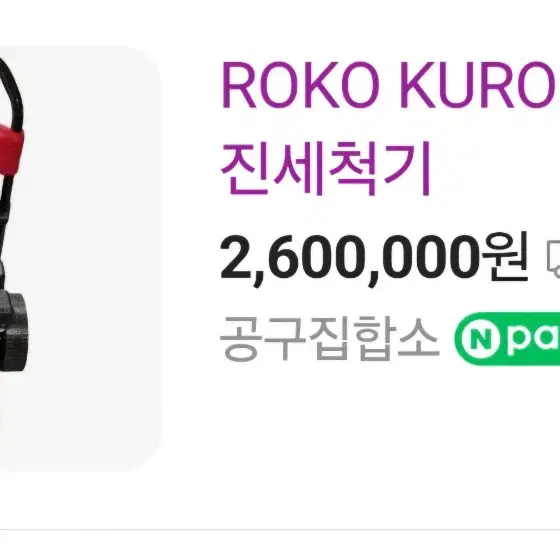
Task: Click the leading digit 2 of the price
Action: 236,257
